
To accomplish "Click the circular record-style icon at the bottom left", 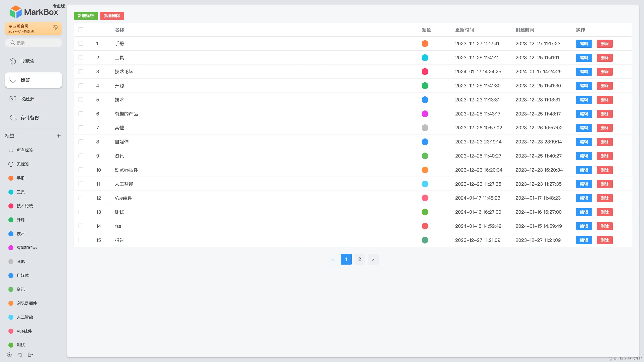I will [x=10, y=355].
